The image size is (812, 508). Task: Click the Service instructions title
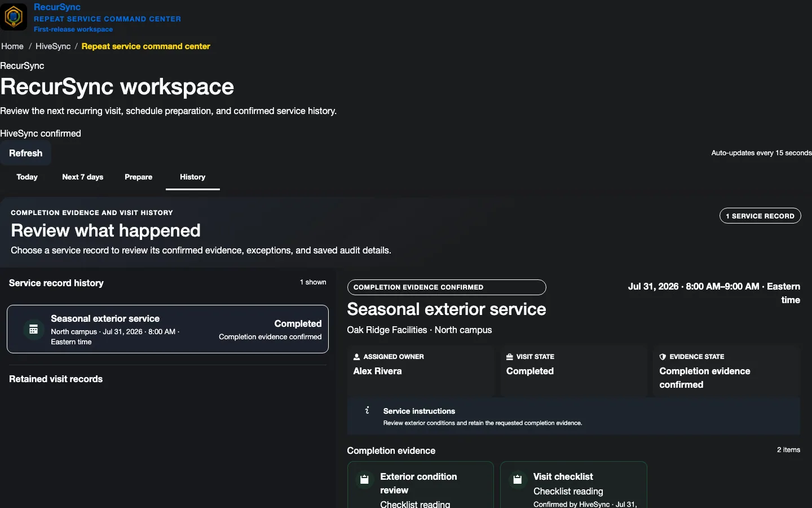pos(419,411)
